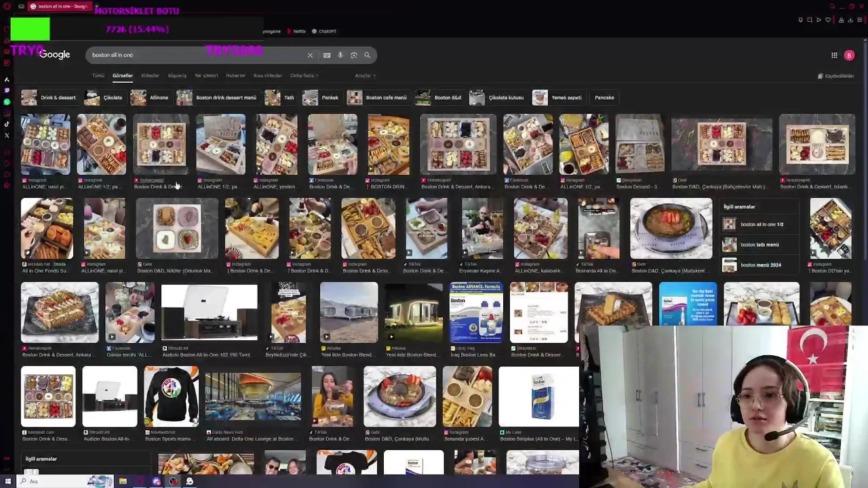Filter by Pancake chip

point(604,98)
